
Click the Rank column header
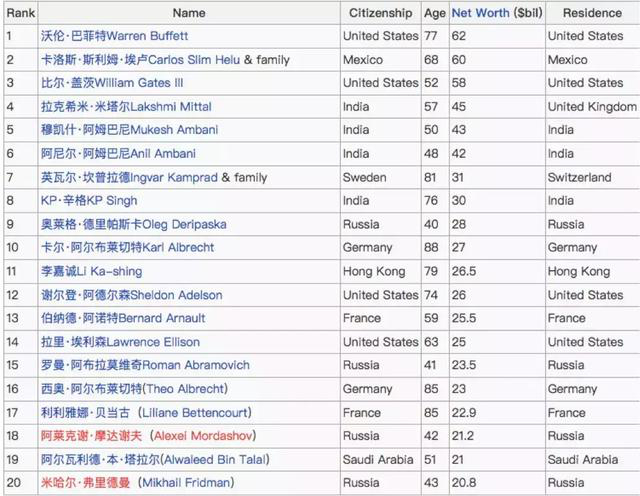coord(21,13)
